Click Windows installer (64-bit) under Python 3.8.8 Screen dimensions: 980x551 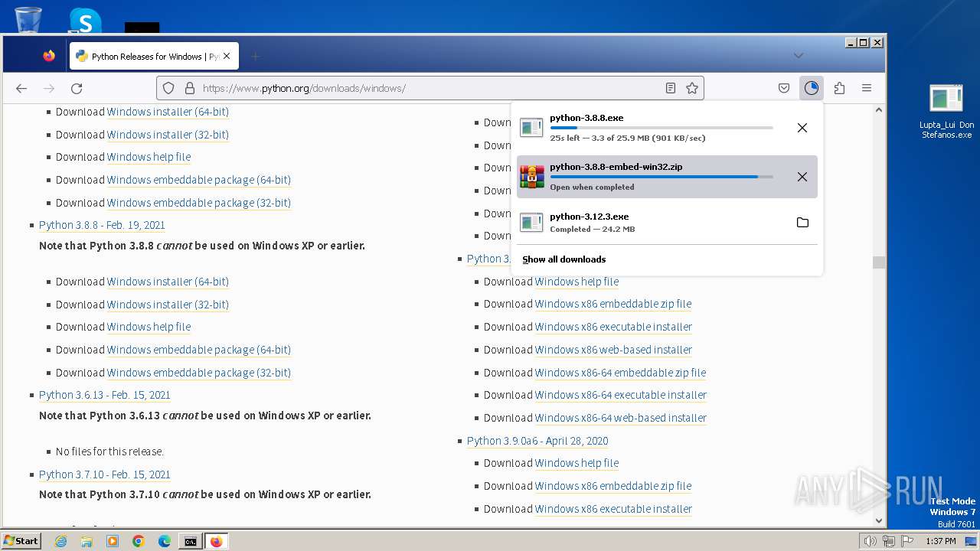click(x=168, y=282)
